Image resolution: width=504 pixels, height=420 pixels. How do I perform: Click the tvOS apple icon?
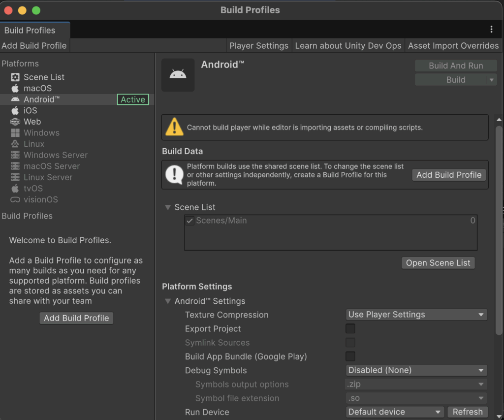pyautogui.click(x=15, y=189)
